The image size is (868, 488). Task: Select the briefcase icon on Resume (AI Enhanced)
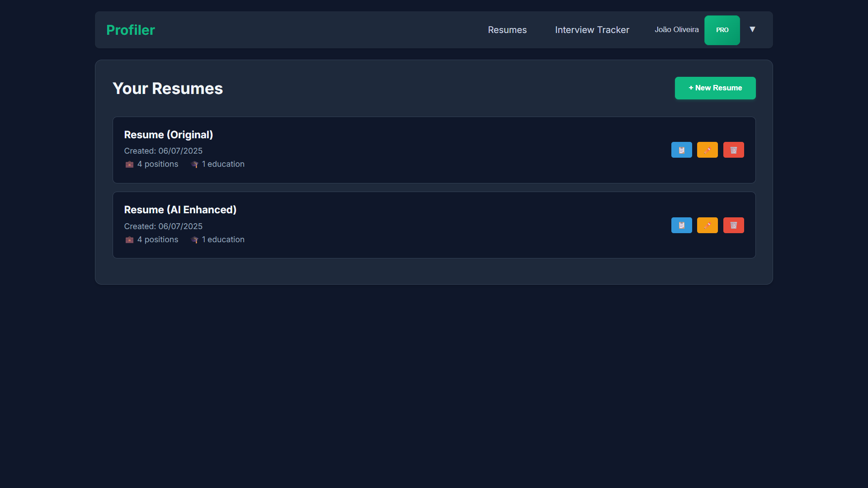[x=129, y=240]
